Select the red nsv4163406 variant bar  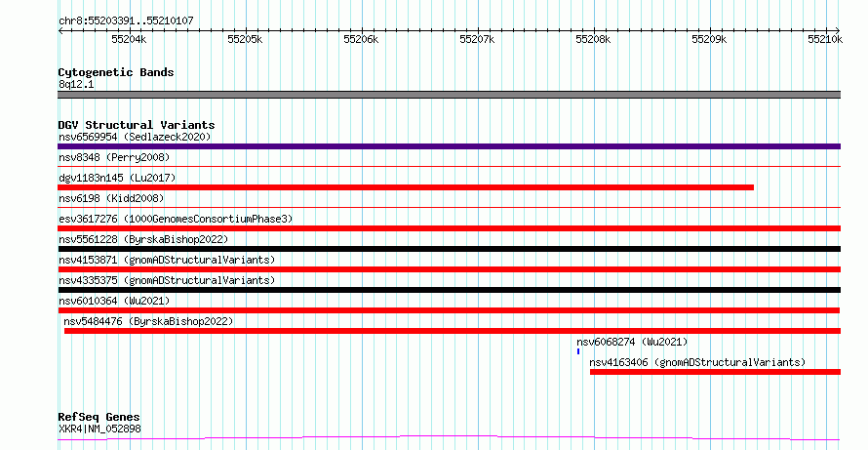[x=715, y=372]
